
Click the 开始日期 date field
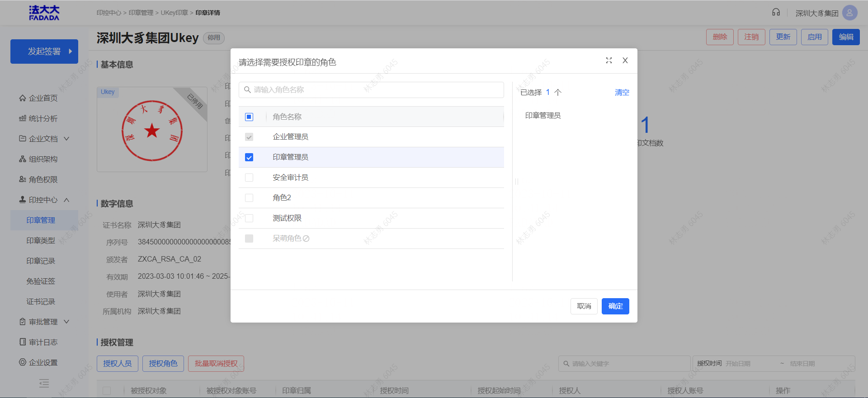point(750,364)
